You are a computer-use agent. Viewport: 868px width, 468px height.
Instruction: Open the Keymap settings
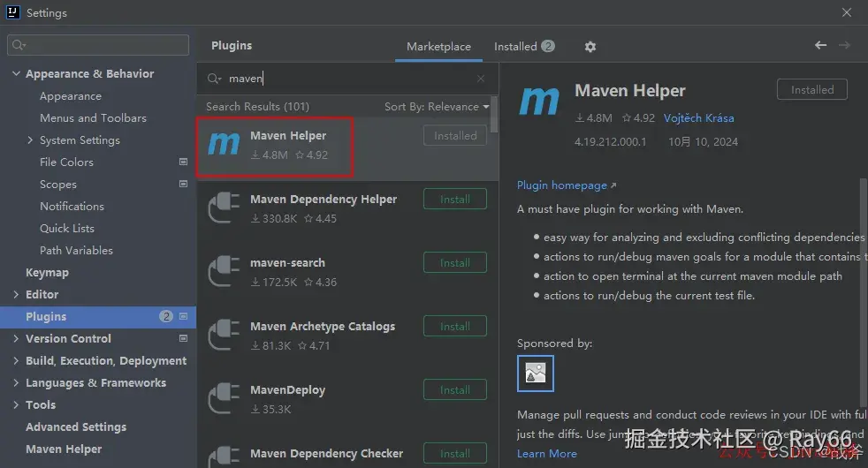pyautogui.click(x=47, y=272)
